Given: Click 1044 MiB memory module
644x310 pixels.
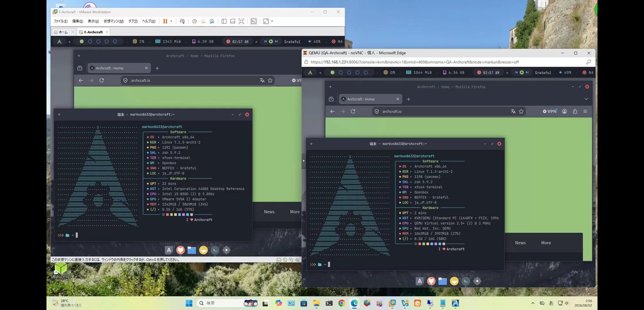Looking at the screenshot, I should [x=418, y=72].
